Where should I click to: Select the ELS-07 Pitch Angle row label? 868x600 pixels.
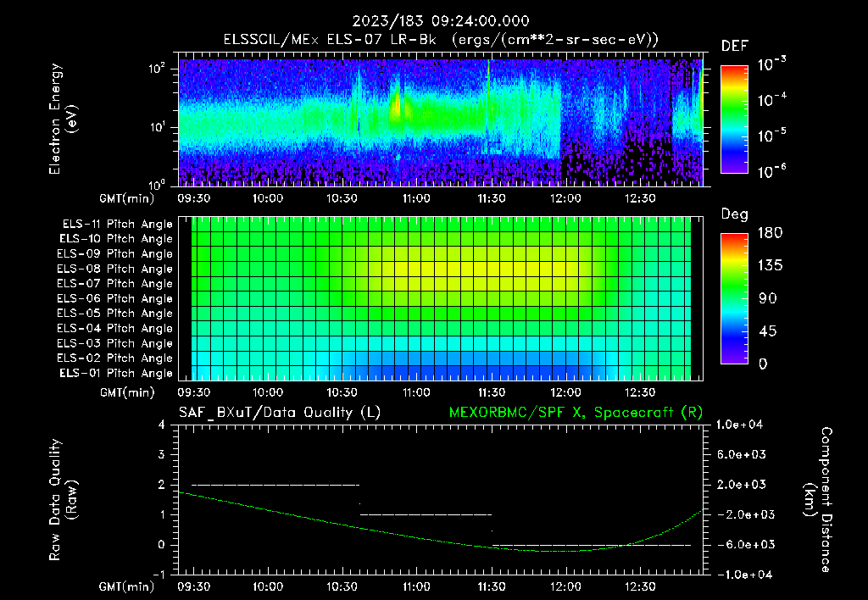[x=115, y=283]
